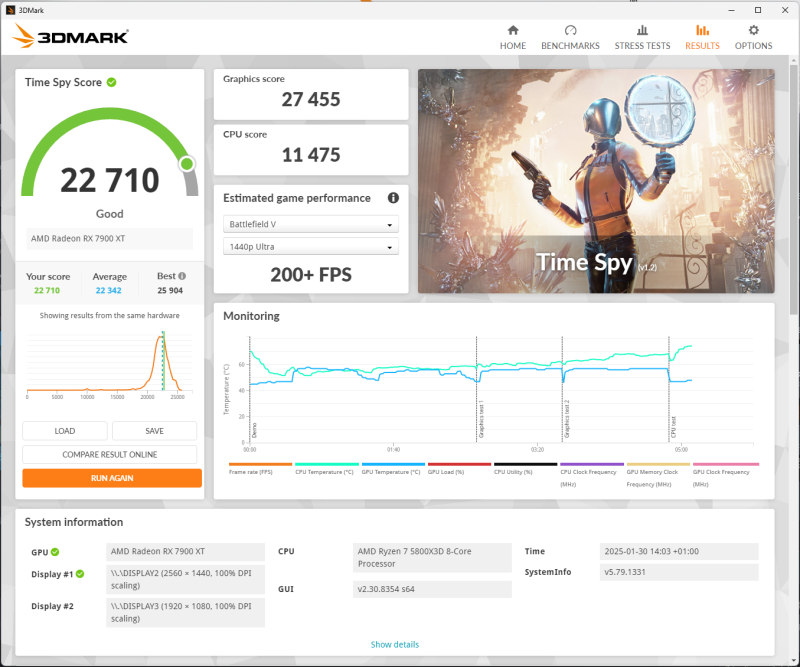800x667 pixels.
Task: Click the Good rating label
Action: 110,214
